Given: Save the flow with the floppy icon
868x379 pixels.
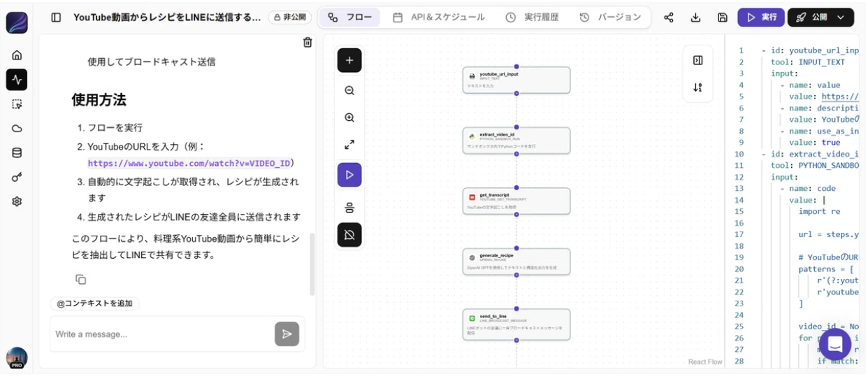Looking at the screenshot, I should coord(722,17).
